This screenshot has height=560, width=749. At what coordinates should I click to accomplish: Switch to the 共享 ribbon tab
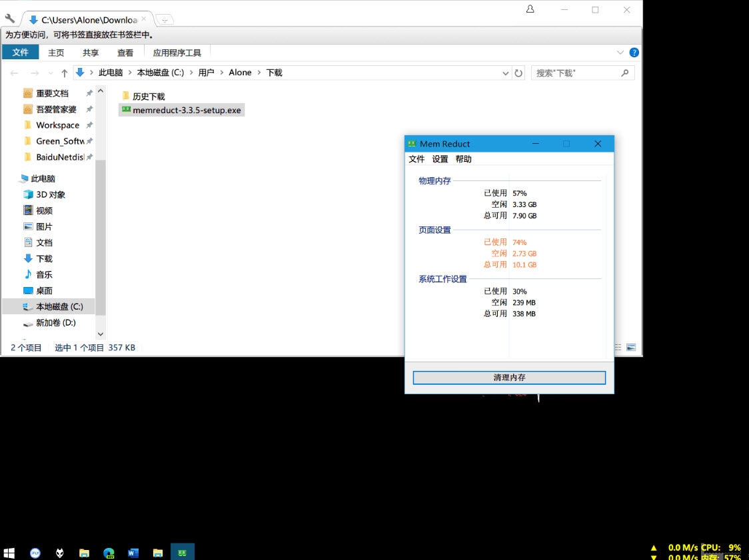click(x=90, y=52)
